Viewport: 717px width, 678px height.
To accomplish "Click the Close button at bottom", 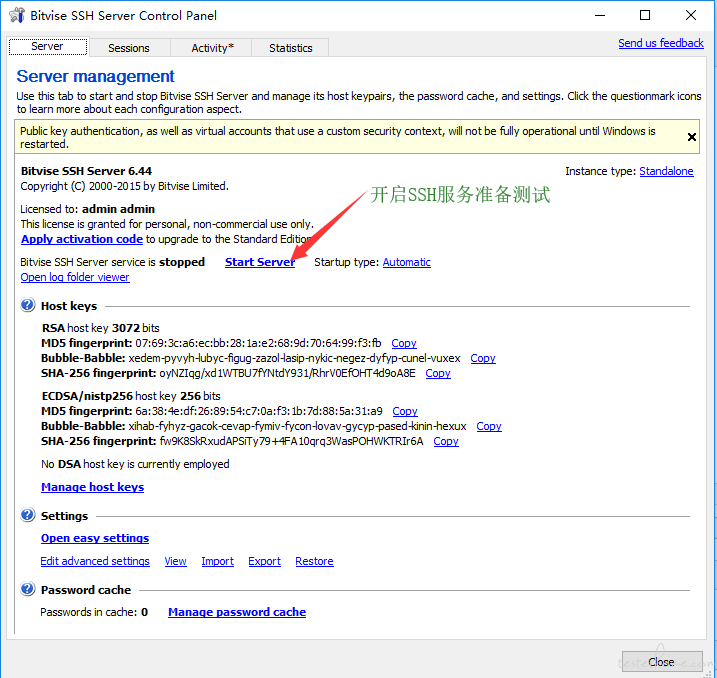I will 662,662.
